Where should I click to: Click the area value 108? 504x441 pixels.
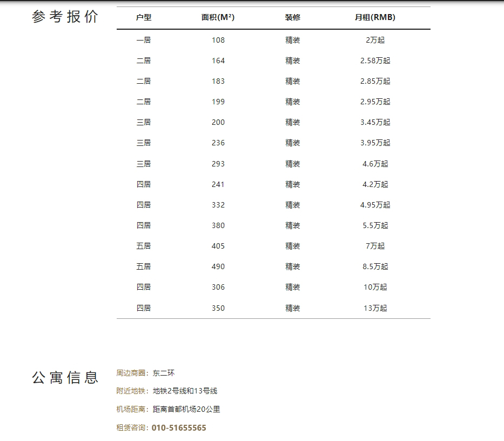[x=218, y=40]
